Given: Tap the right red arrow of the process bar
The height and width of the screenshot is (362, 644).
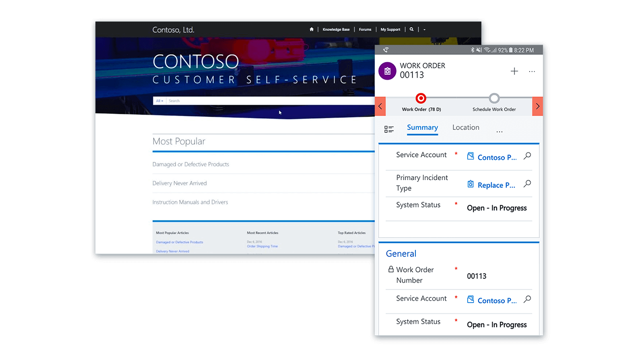Looking at the screenshot, I should pyautogui.click(x=538, y=106).
